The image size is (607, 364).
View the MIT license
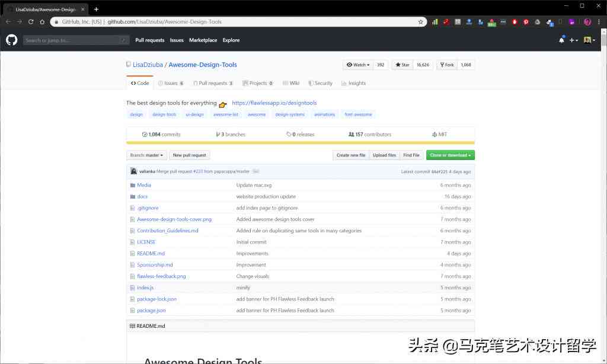point(439,135)
